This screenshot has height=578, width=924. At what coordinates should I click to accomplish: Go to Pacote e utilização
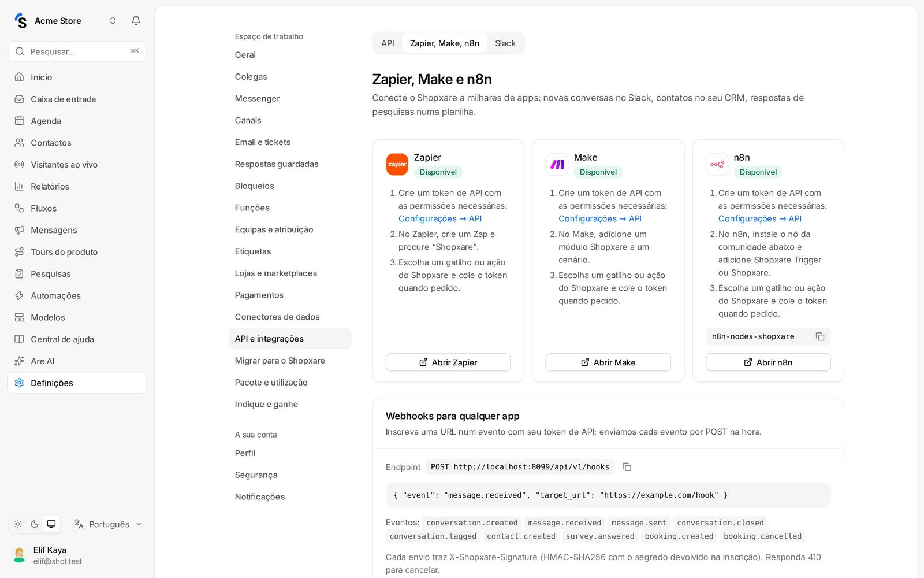(x=290, y=383)
